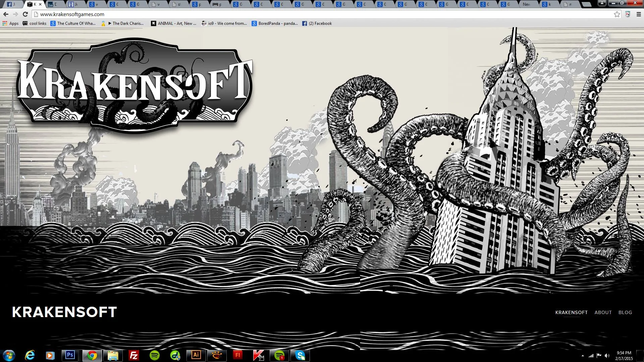Launch Internet Explorer from the taskbar
644x362 pixels.
point(30,355)
